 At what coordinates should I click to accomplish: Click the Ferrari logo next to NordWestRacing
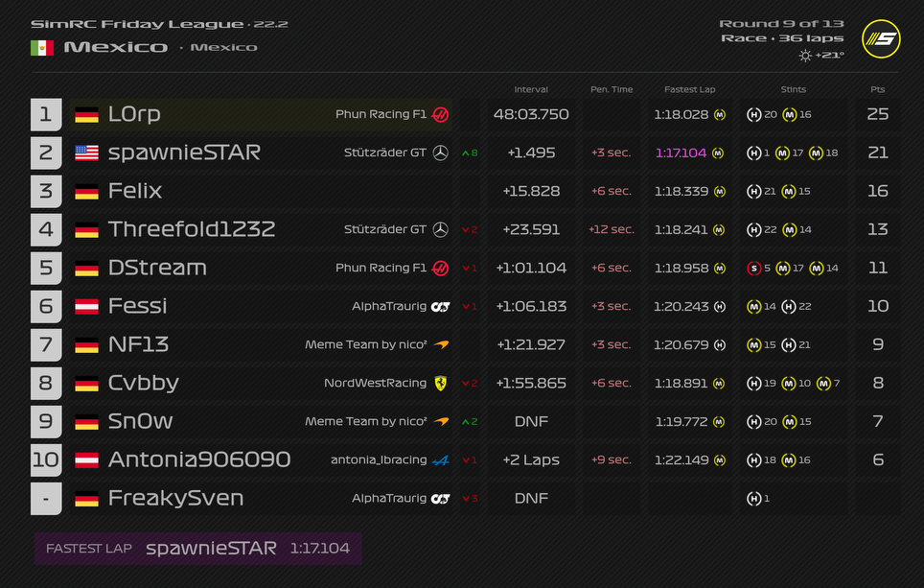tap(440, 383)
